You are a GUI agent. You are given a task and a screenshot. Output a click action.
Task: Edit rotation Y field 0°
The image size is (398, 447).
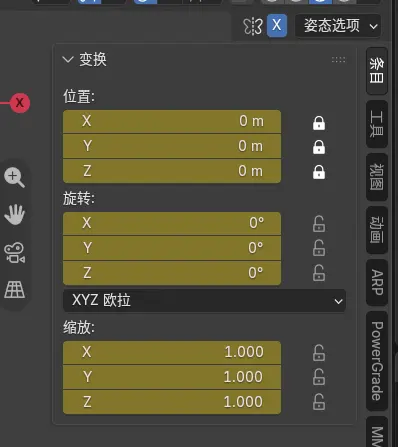pyautogui.click(x=172, y=248)
